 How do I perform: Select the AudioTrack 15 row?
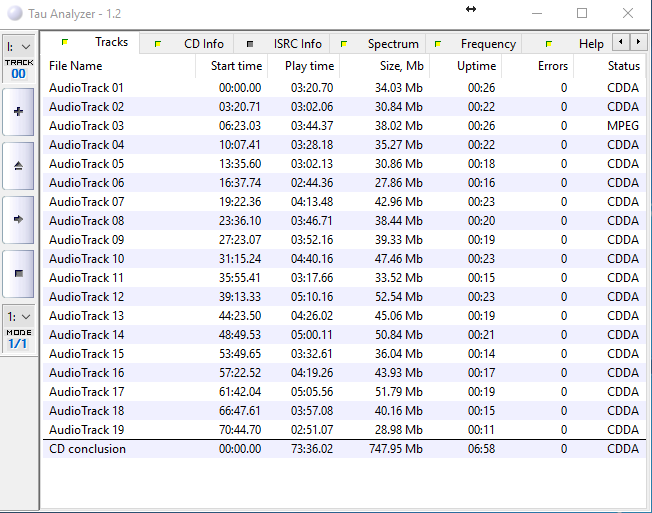344,354
